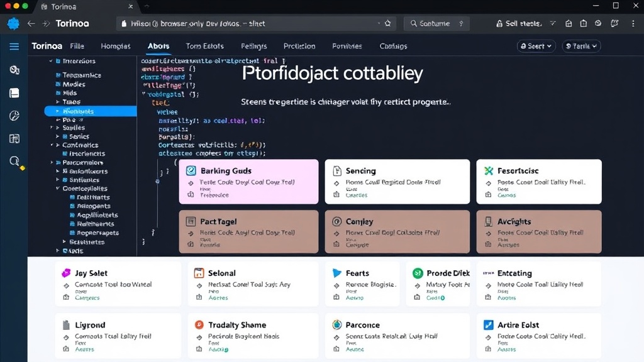Click the Barking Guds card icon
The width and height of the screenshot is (644, 362).
tap(191, 171)
